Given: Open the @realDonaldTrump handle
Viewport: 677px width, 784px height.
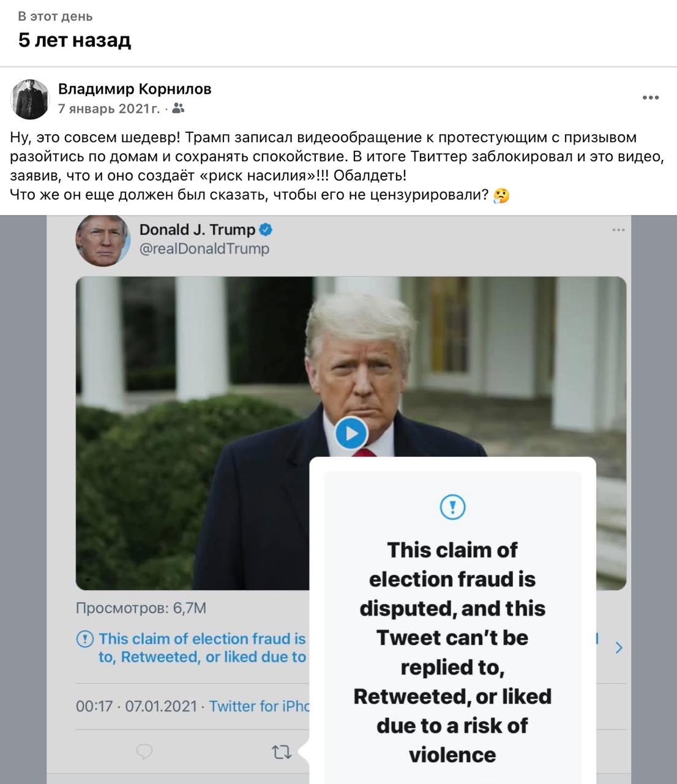Looking at the screenshot, I should (204, 249).
